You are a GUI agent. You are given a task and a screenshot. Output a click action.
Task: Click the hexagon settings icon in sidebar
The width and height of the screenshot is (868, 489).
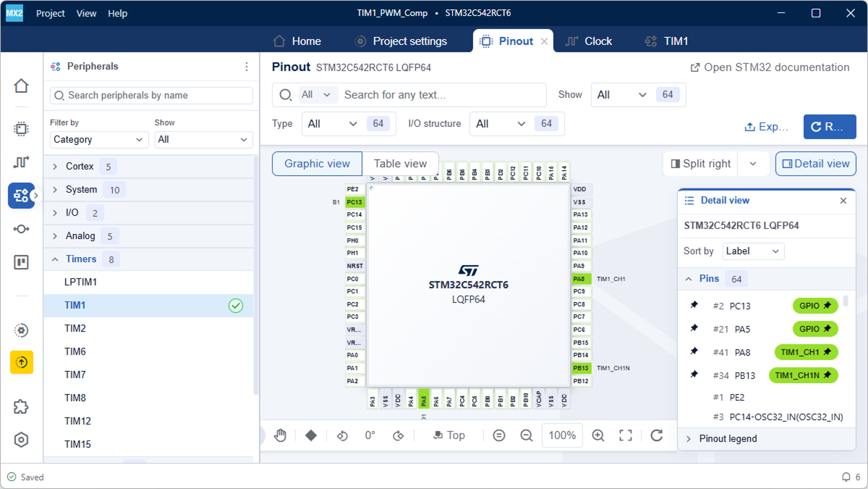point(21,439)
